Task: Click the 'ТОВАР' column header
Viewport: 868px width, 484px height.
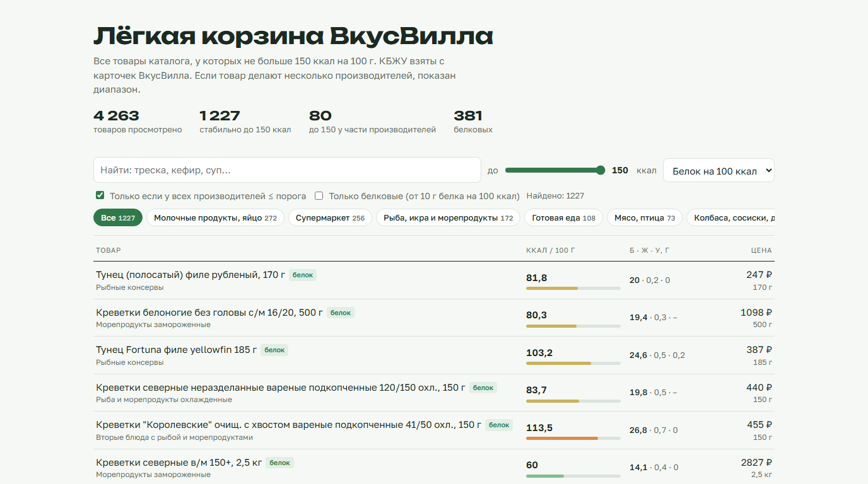Action: [108, 250]
